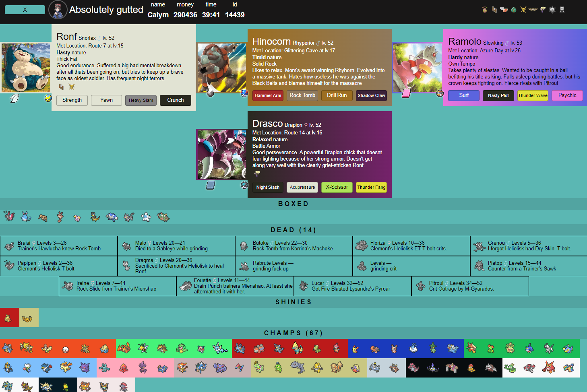Select the big blue boxed Pokémon sprite
The width and height of the screenshot is (587, 392).
coord(112,217)
